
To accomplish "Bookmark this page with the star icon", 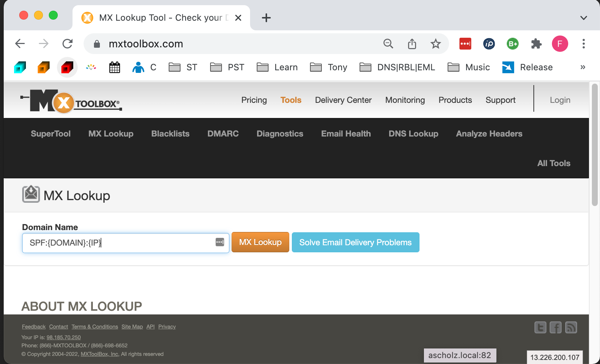I will [x=435, y=44].
